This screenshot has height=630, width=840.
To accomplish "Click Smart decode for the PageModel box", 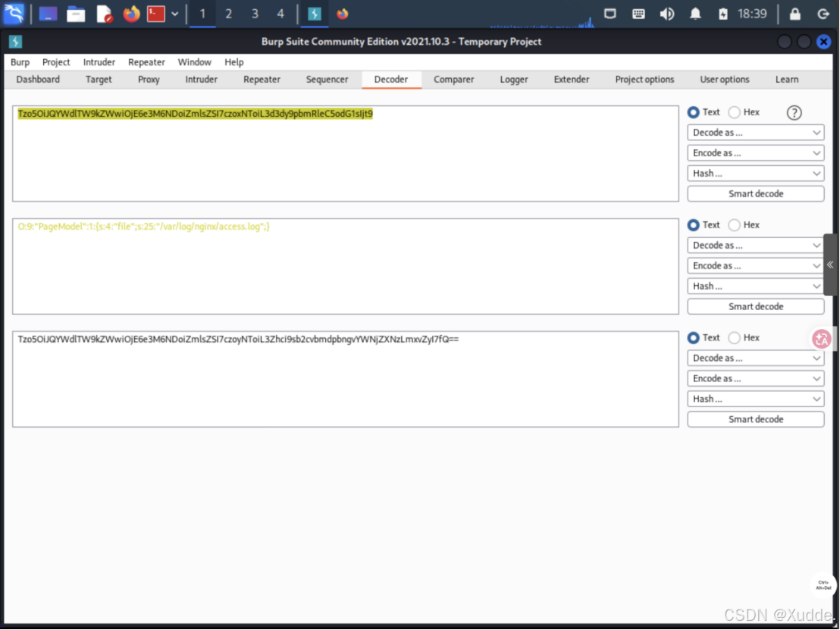I will pyautogui.click(x=755, y=306).
